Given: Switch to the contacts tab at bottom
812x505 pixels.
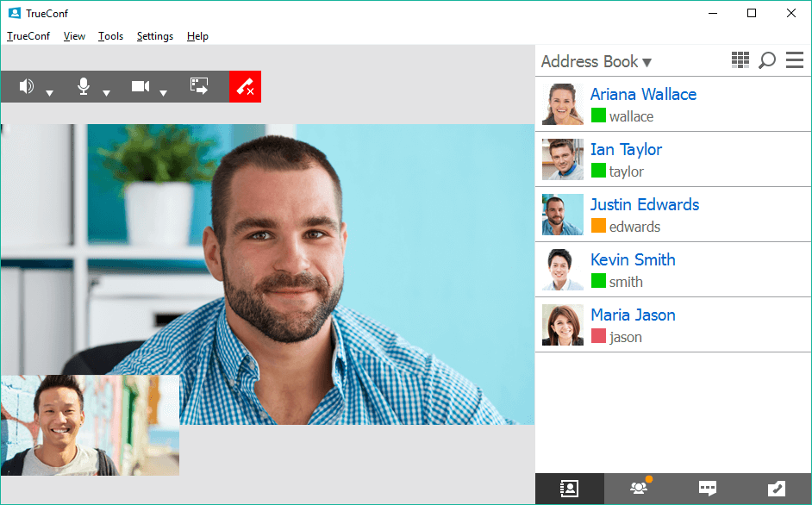Looking at the screenshot, I should 570,489.
